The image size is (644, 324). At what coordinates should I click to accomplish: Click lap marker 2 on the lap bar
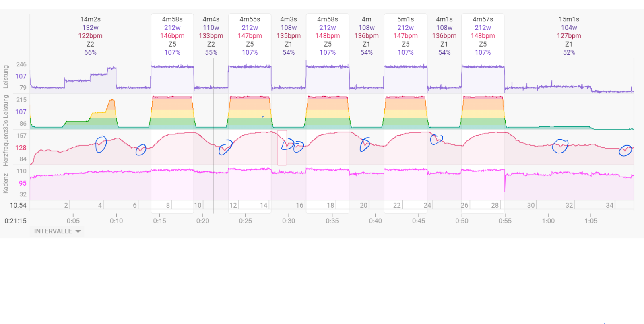pos(66,205)
